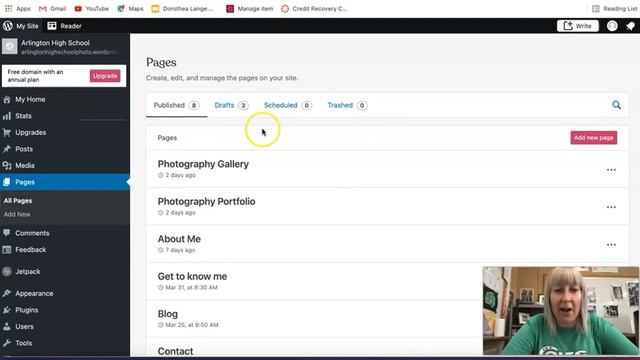Screen dimensions: 640x360
Task: Open the Gmail bookmark
Action: 52,9
